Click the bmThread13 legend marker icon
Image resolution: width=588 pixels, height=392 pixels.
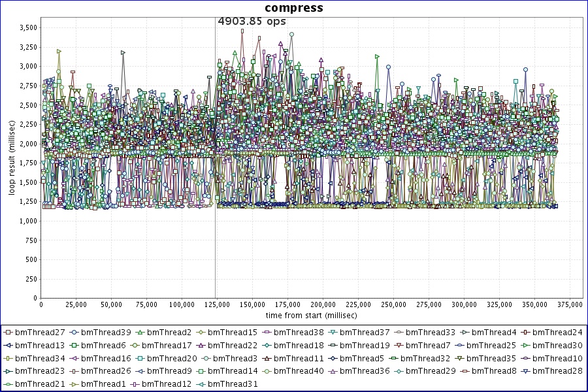point(8,345)
